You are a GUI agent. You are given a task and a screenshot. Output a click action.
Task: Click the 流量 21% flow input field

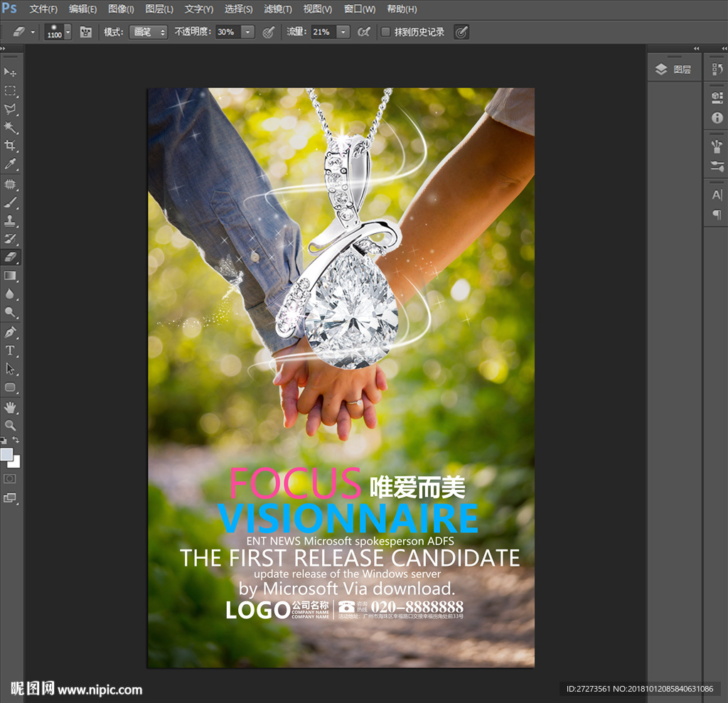point(323,32)
